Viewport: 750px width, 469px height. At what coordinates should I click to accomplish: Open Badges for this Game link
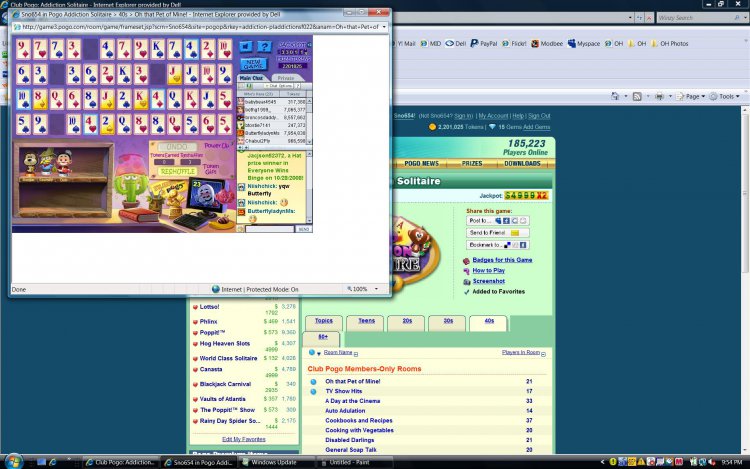[502, 260]
